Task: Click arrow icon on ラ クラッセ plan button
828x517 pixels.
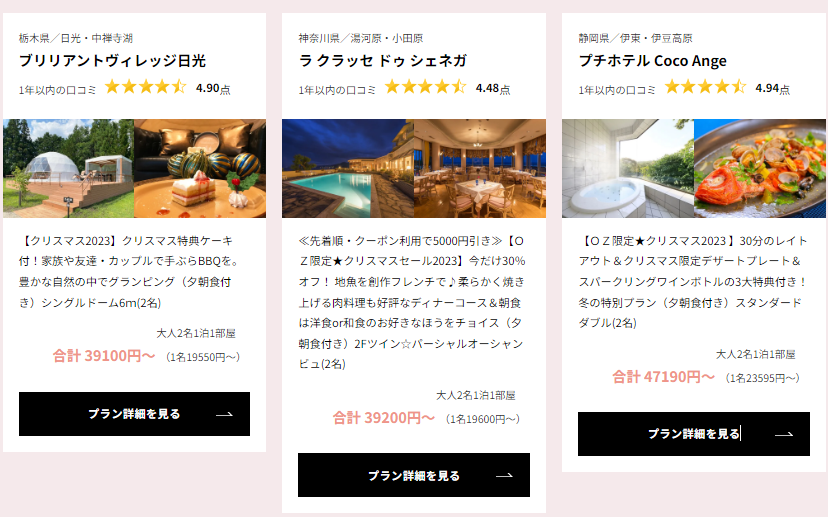Action: (x=504, y=476)
